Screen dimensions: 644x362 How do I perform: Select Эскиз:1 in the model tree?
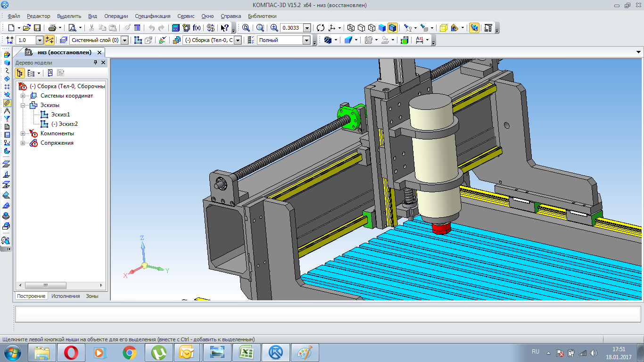pos(60,115)
